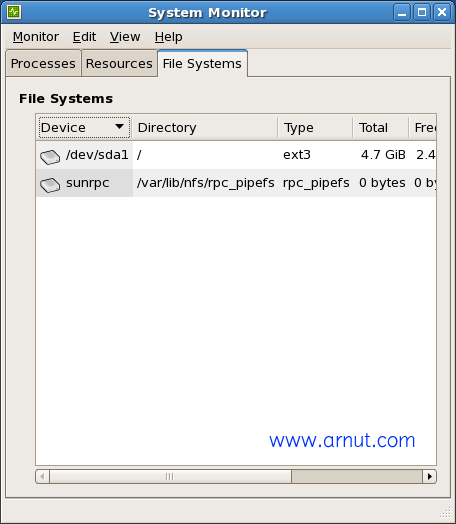Click the horizontal scrollbar thumb
Image resolution: width=456 pixels, height=524 pixels.
coord(170,476)
